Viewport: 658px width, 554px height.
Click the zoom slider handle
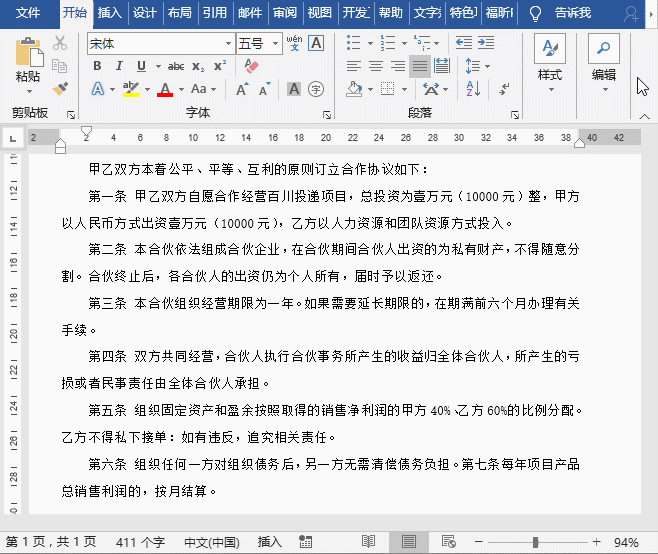click(535, 542)
